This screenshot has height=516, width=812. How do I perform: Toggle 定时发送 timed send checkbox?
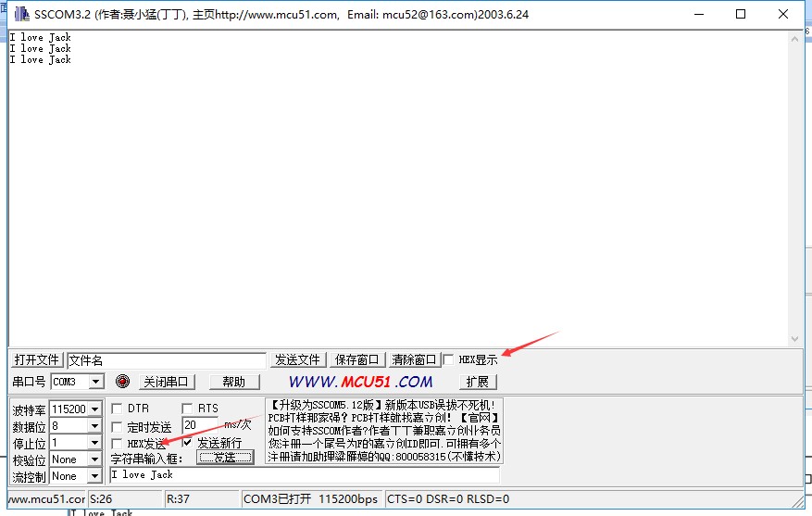point(117,427)
